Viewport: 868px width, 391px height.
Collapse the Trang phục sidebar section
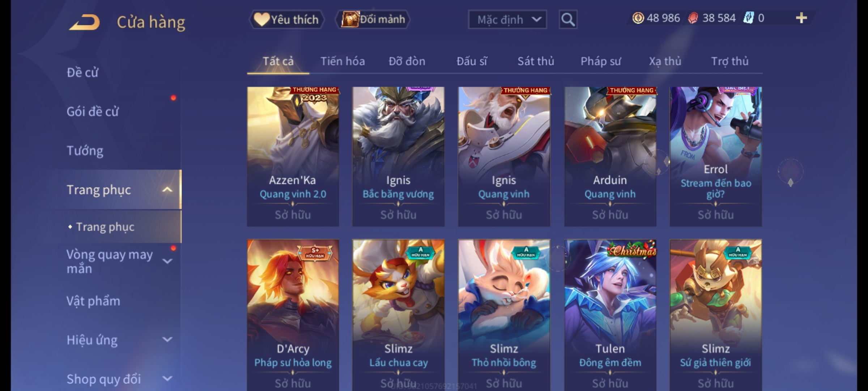click(167, 190)
